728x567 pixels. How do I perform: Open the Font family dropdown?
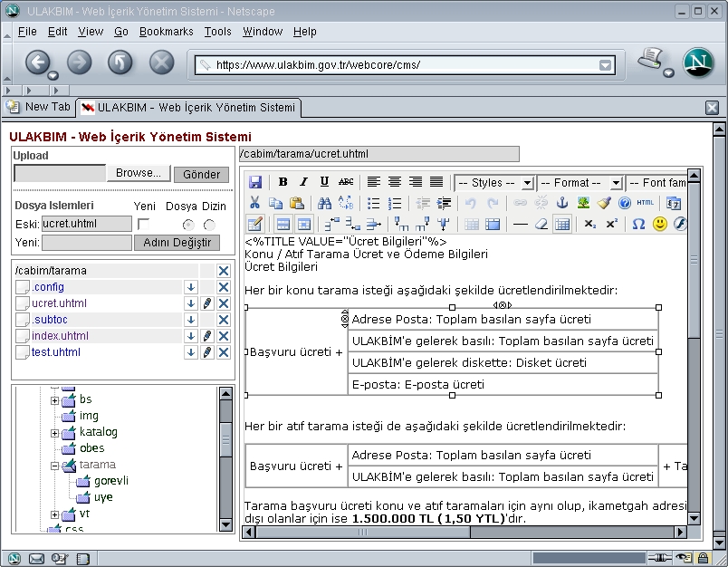point(656,183)
